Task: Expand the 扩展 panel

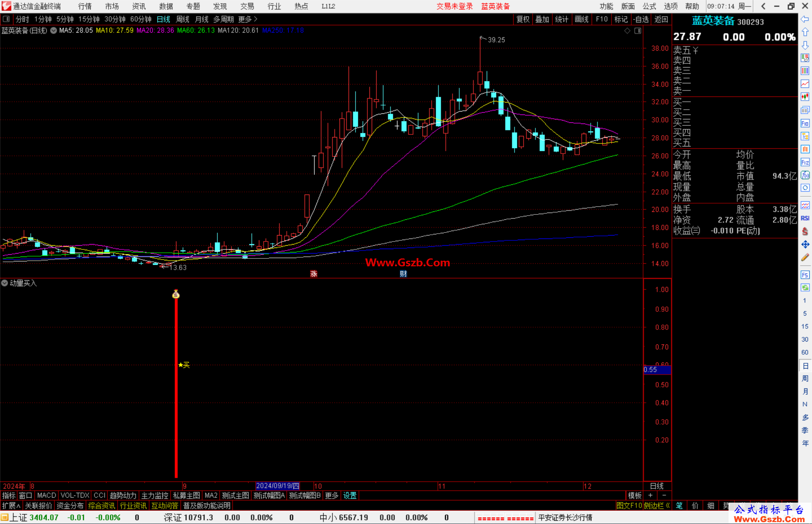Action: pyautogui.click(x=11, y=506)
